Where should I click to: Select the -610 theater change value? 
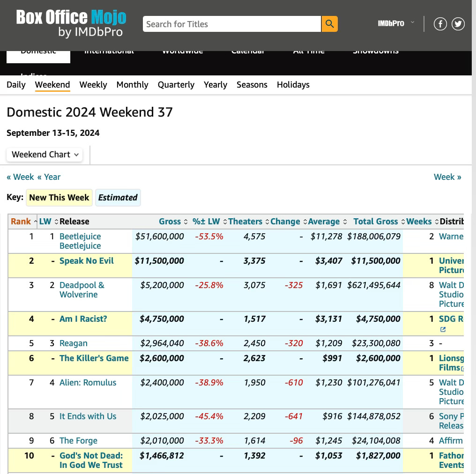point(294,383)
